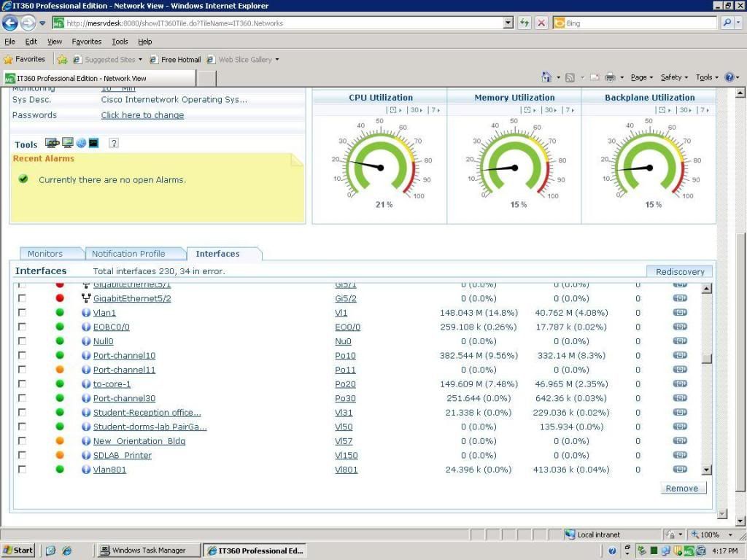Open Suggested Sites dropdown arrow
The width and height of the screenshot is (747, 560).
click(140, 60)
